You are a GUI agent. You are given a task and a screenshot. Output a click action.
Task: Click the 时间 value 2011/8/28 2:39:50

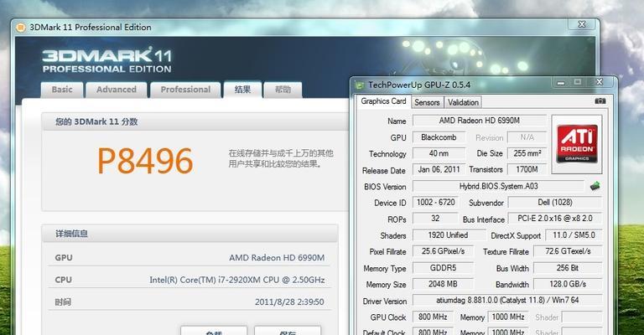pos(289,301)
